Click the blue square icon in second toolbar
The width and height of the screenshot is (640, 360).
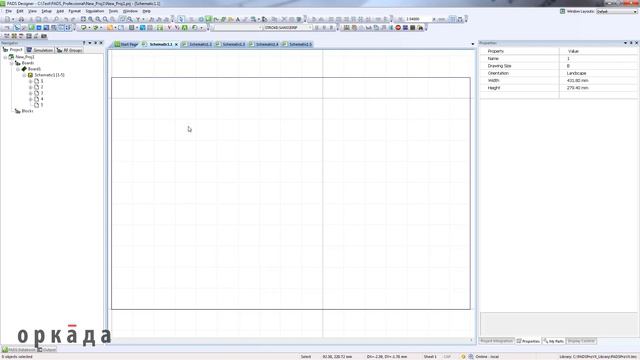39,27
